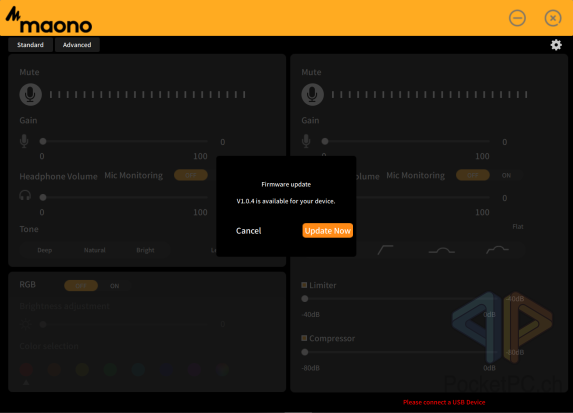Select the presence-boost EQ curve icon
The image size is (573, 413).
pos(497,250)
